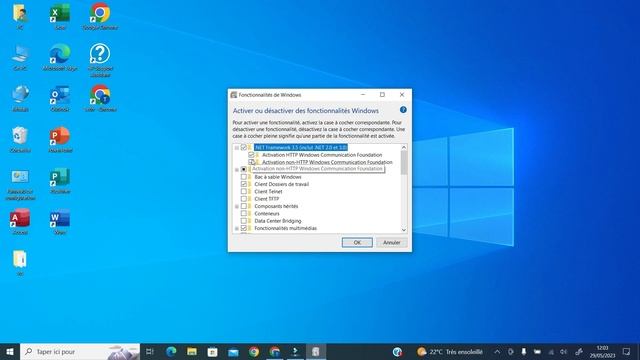Select the Bac à sable Windows label
The image size is (640, 360).
278,177
